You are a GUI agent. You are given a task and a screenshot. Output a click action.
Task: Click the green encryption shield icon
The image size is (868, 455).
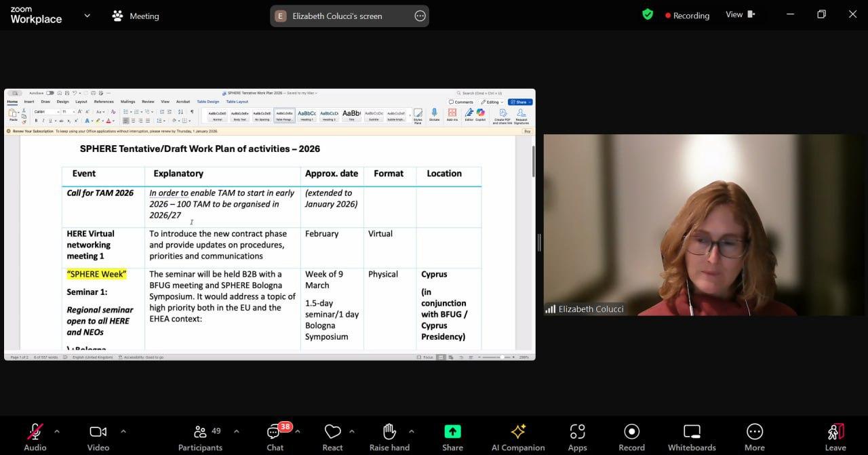(648, 14)
